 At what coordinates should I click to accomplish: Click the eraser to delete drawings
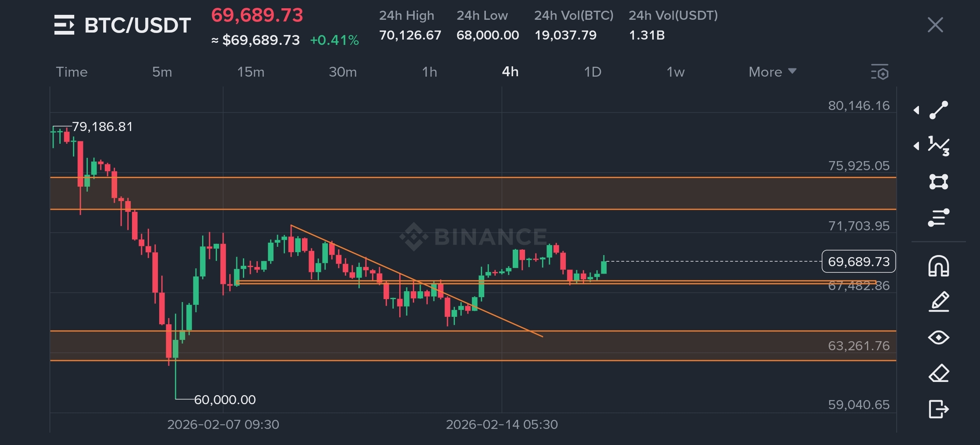pos(939,373)
